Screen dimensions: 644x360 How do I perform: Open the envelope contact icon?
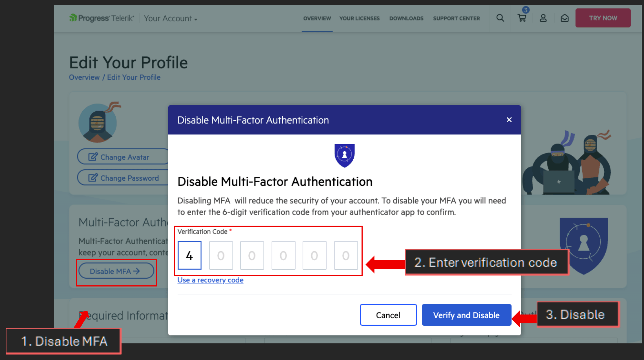[x=564, y=18]
